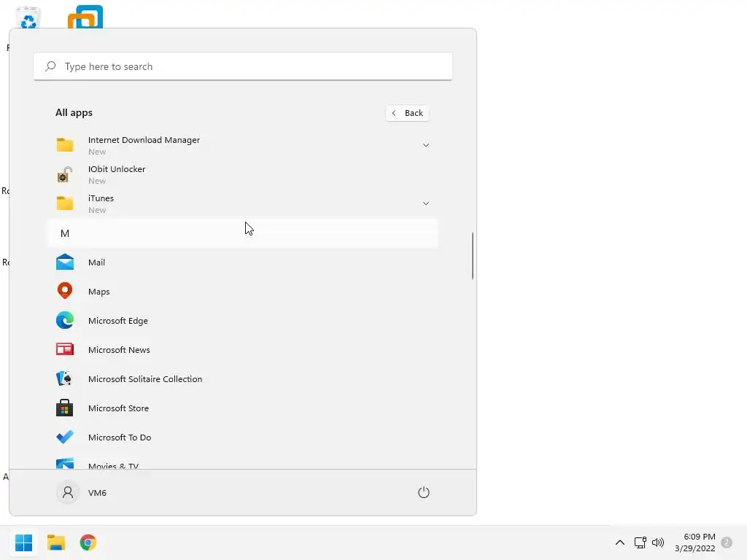Viewport: 747px width, 560px height.
Task: Click the VM6 username text
Action: coord(97,493)
